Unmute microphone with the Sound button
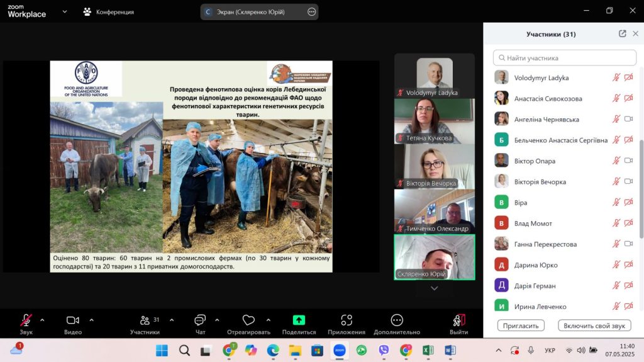 (x=26, y=320)
